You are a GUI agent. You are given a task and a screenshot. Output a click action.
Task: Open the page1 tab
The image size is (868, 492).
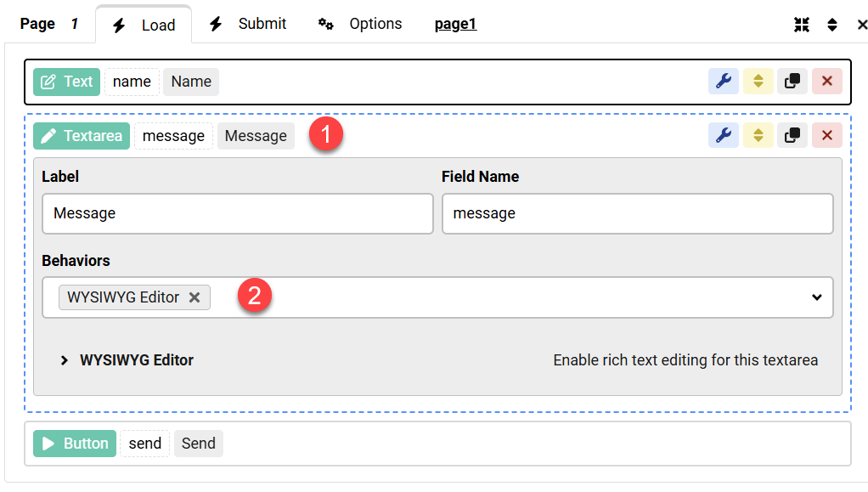pos(455,24)
